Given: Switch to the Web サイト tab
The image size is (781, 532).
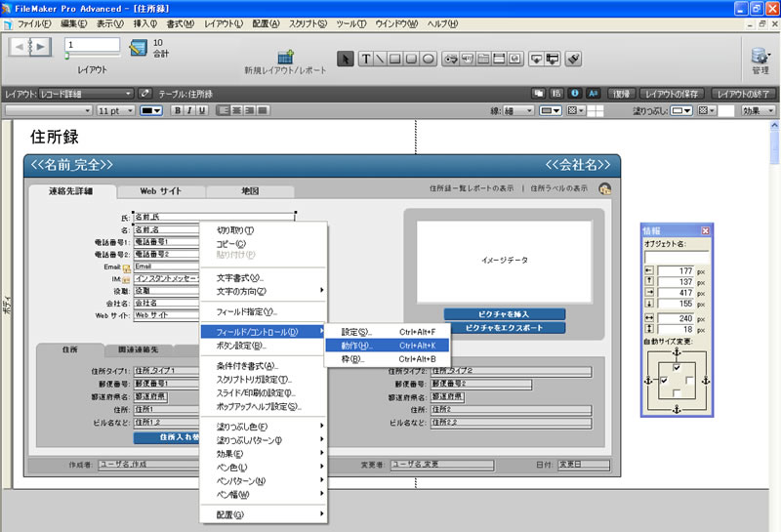Looking at the screenshot, I should pos(160,191).
